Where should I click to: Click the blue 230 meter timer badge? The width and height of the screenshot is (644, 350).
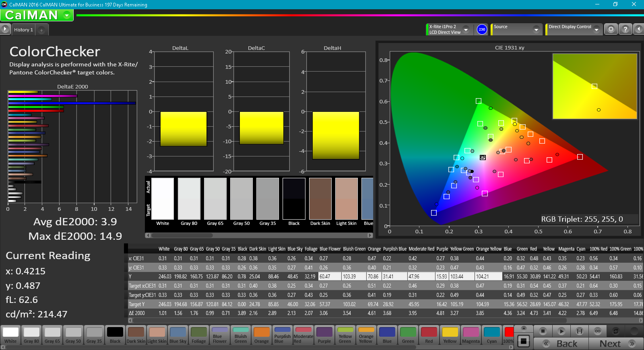coord(482,29)
